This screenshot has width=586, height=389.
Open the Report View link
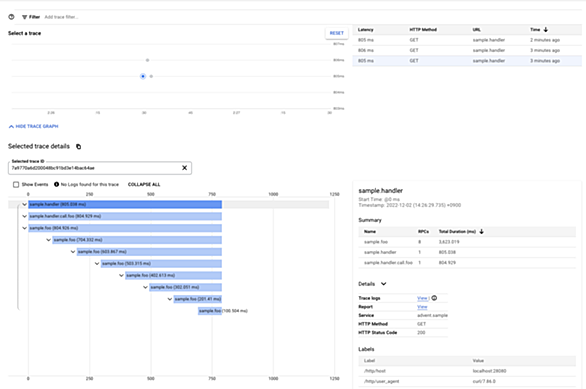(422, 307)
